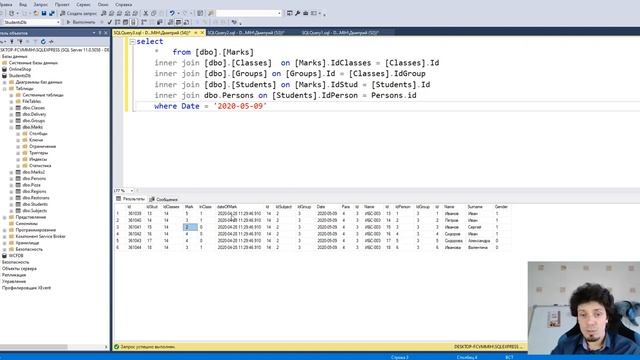
Task: Switch to the SQLQuery2.sql tab
Action: 246,33
